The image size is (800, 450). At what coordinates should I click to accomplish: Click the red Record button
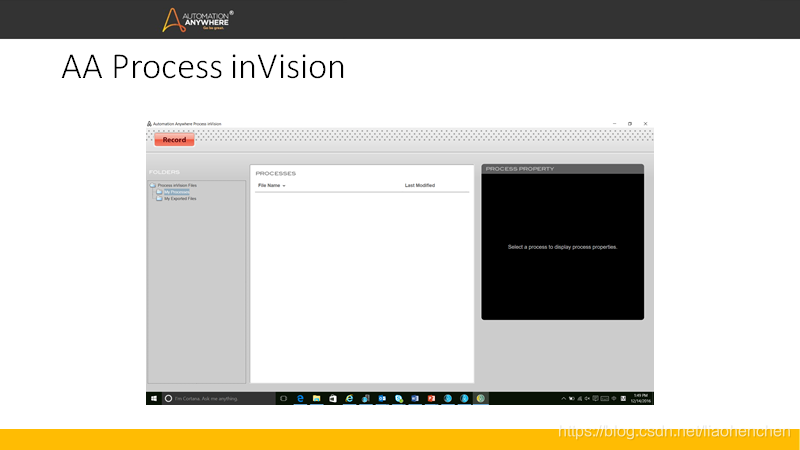click(x=174, y=140)
